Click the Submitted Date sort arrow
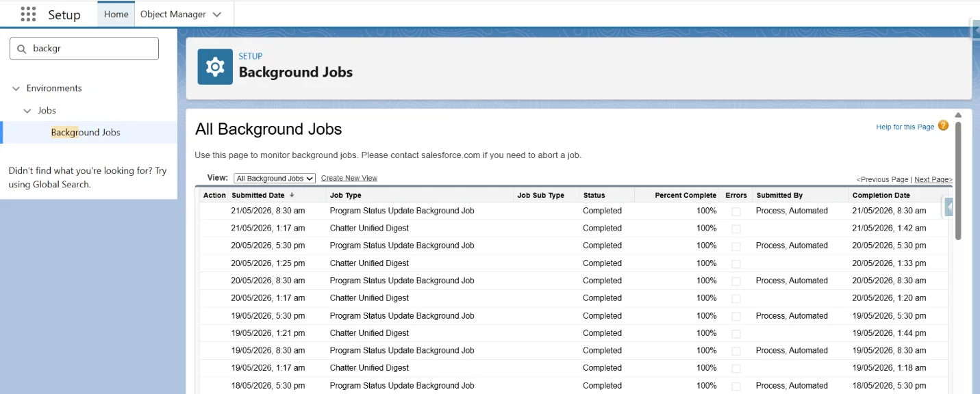The image size is (980, 394). pos(292,195)
